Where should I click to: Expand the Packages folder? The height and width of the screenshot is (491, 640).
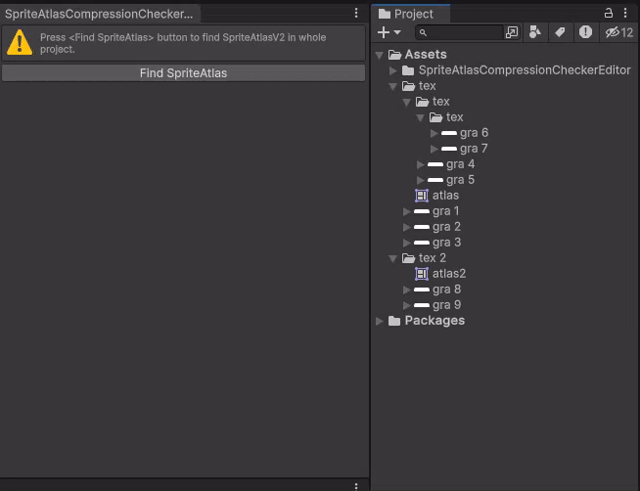(x=379, y=321)
